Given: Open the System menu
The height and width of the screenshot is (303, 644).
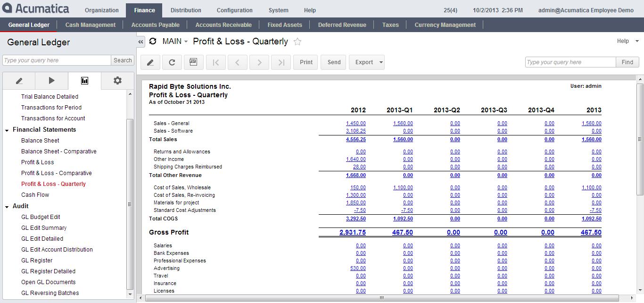Looking at the screenshot, I should pyautogui.click(x=278, y=10).
